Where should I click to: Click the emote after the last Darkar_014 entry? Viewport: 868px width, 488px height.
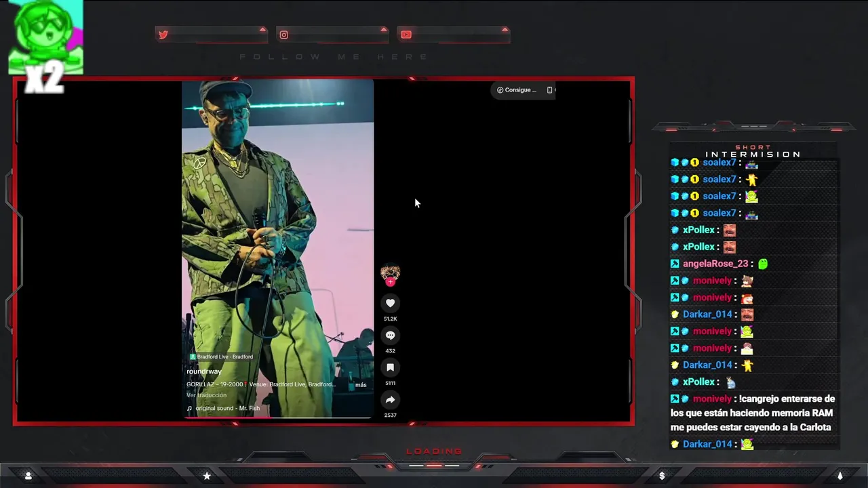pos(747,444)
